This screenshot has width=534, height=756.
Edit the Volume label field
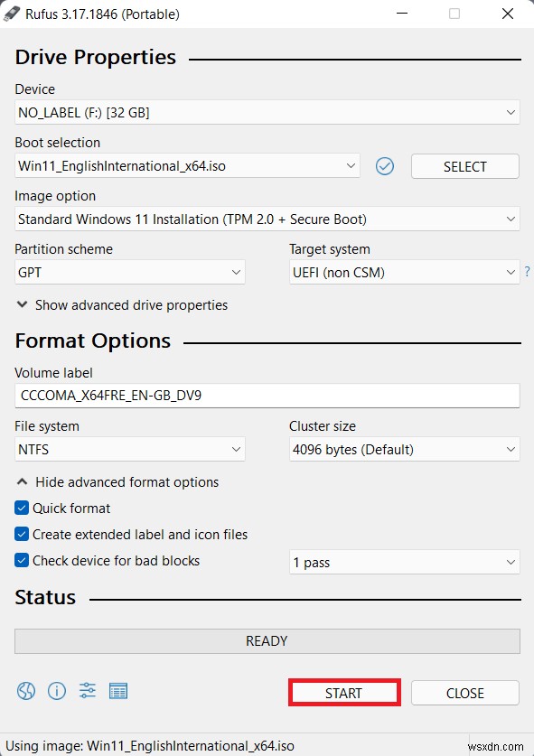[x=267, y=395]
